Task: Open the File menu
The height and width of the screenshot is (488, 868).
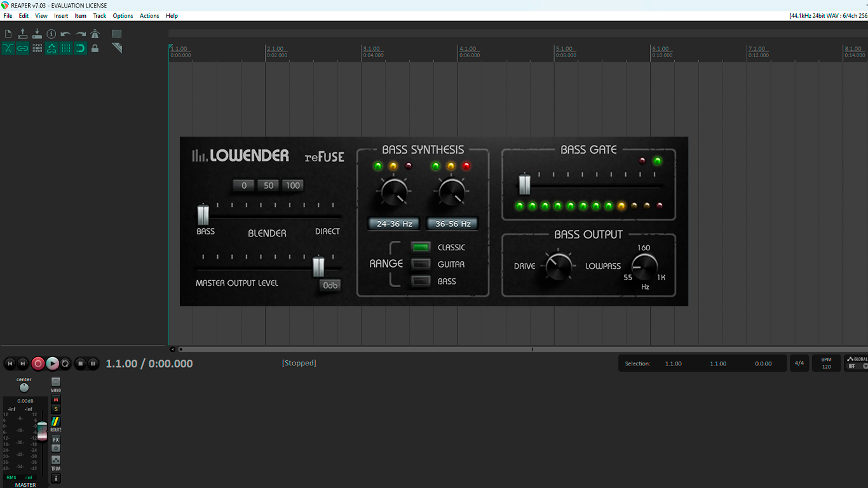Action: click(x=8, y=16)
